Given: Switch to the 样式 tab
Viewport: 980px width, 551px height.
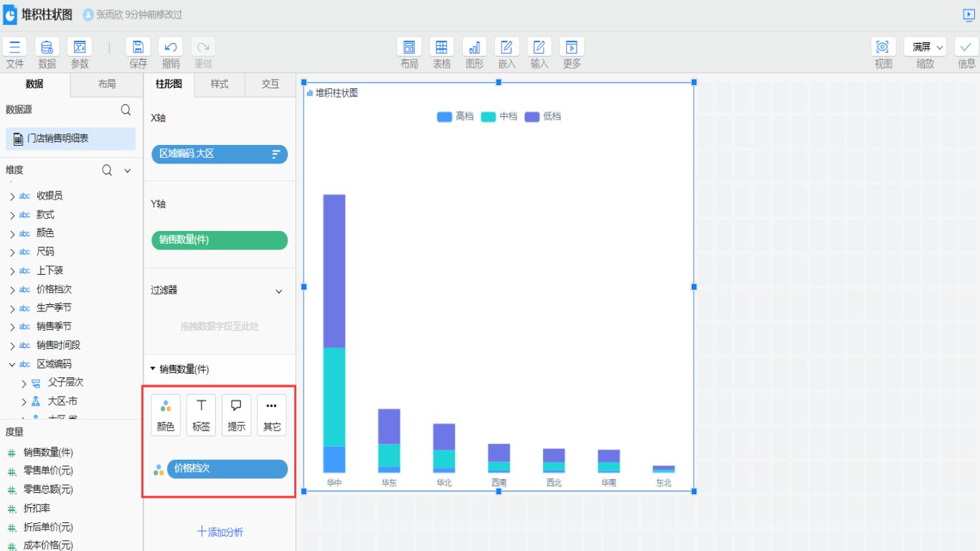Looking at the screenshot, I should tap(220, 84).
